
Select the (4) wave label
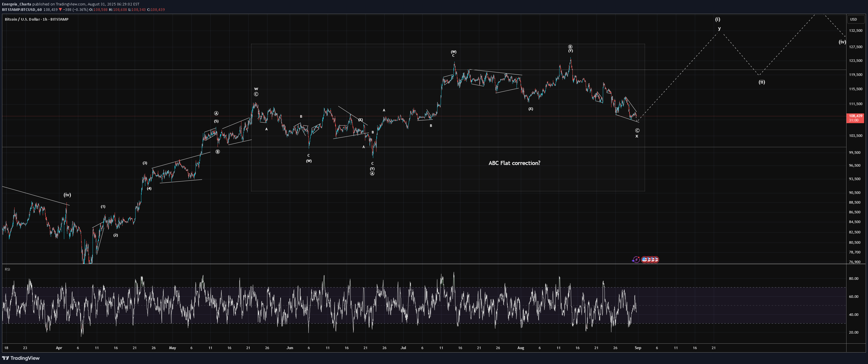[149, 188]
